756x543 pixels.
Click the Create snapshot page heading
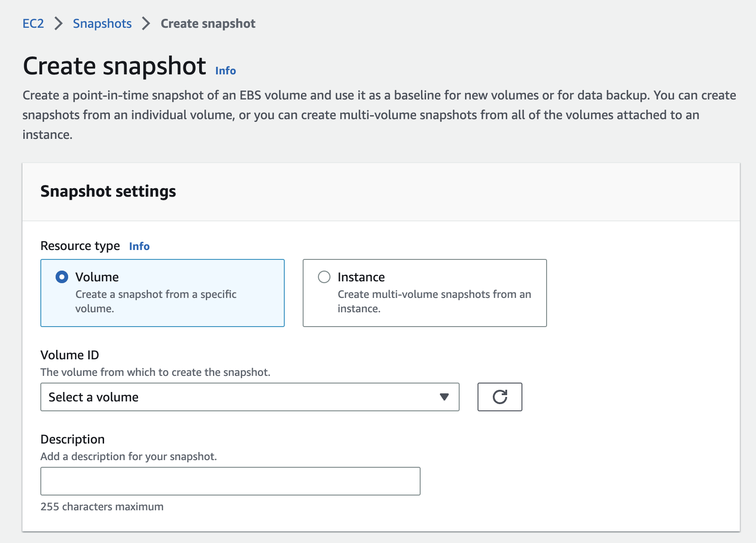click(114, 66)
